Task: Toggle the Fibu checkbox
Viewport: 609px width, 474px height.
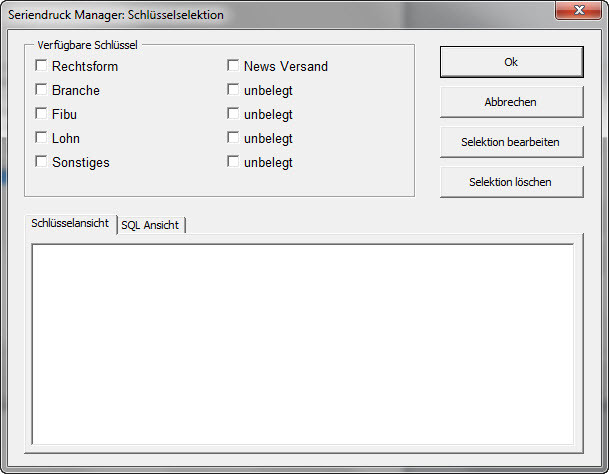Action: (41, 113)
